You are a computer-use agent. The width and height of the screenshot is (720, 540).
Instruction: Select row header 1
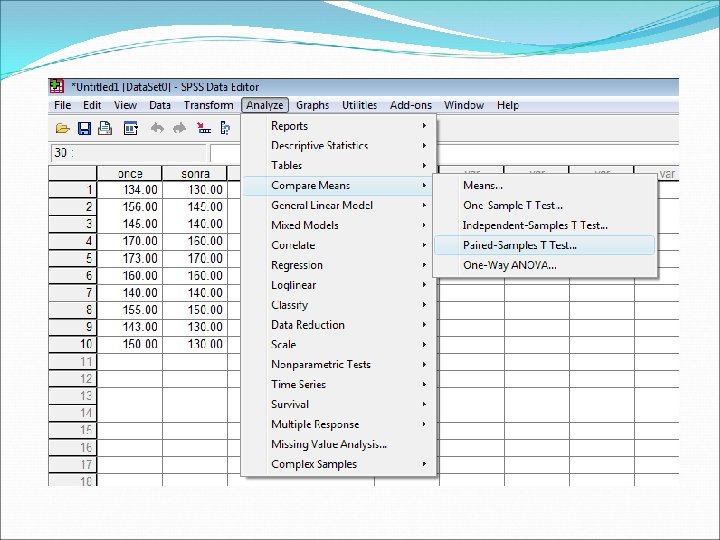[x=73, y=190]
